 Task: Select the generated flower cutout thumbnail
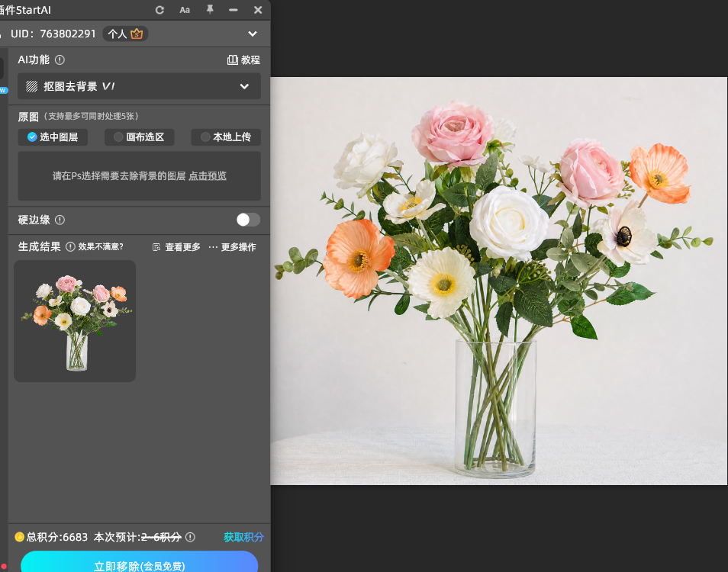click(x=75, y=321)
